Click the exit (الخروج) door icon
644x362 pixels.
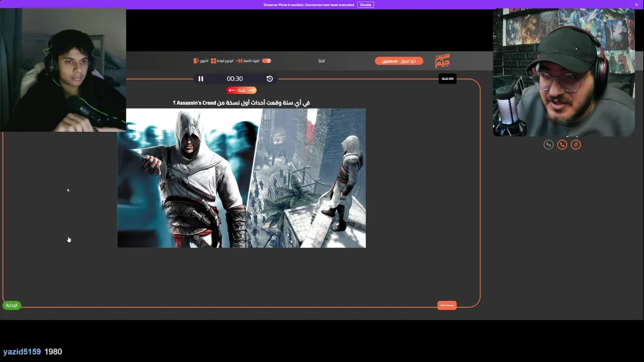point(196,61)
